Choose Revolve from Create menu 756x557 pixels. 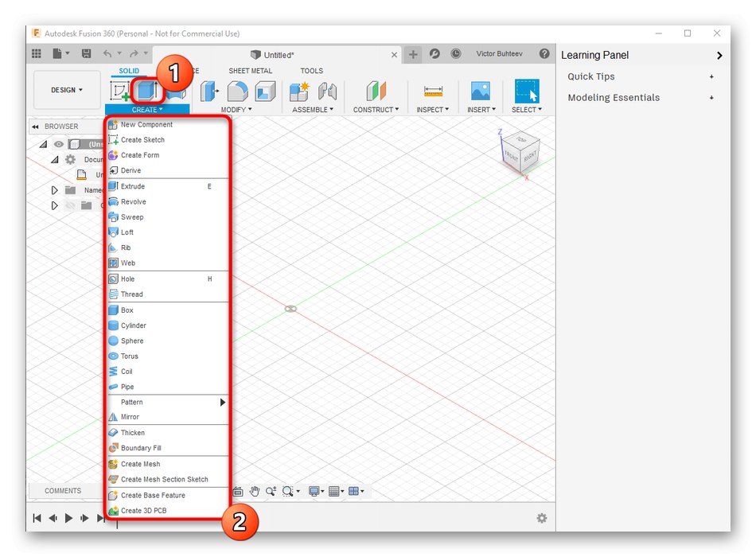(167, 201)
